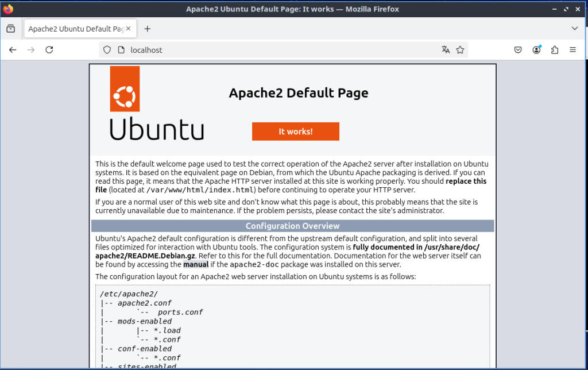This screenshot has height=370, width=588.
Task: Open a new tab with plus button
Action: [x=148, y=29]
